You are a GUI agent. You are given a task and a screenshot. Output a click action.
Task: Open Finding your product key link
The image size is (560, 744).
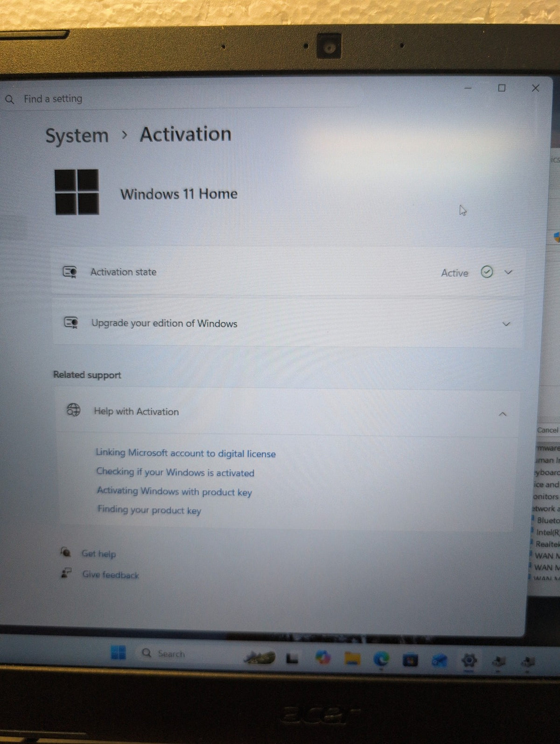[x=149, y=510]
